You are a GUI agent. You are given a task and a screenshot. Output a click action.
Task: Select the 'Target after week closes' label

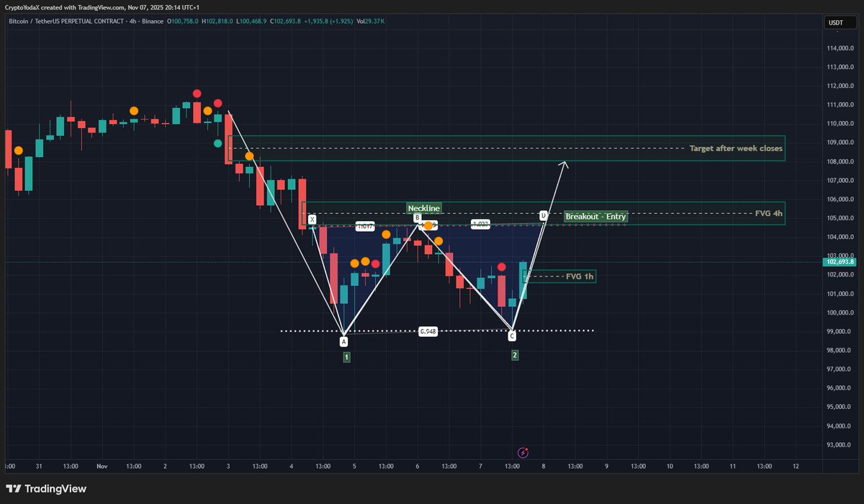tap(736, 148)
